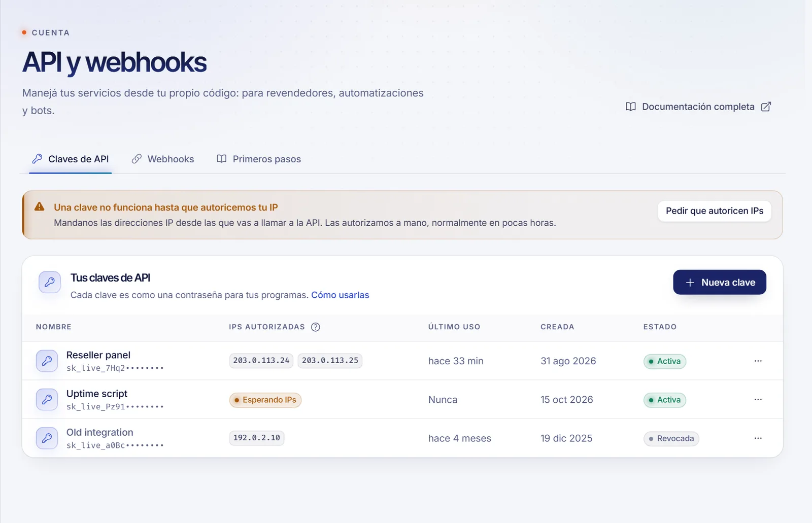Click the key string sk_live_7Hq2
The image size is (812, 523).
115,368
